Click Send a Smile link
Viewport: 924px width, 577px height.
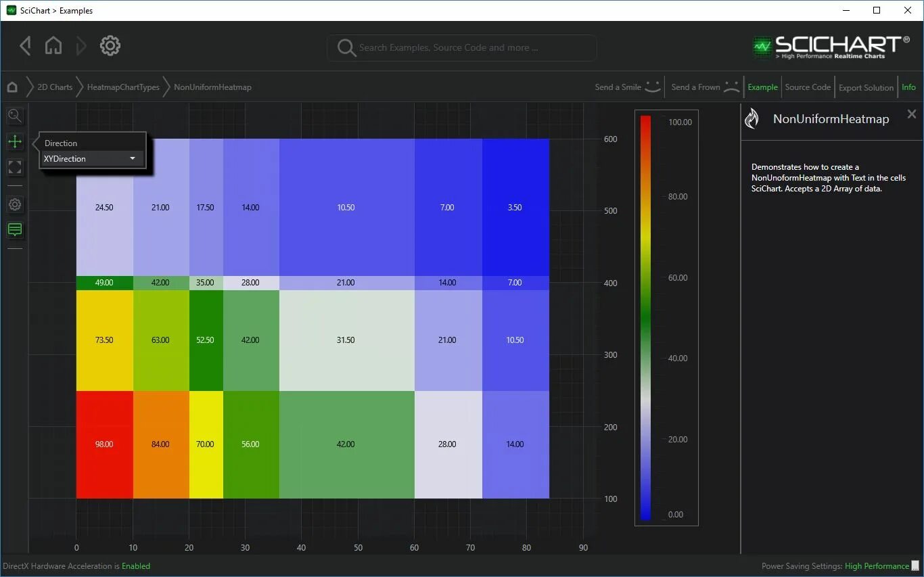coord(618,87)
